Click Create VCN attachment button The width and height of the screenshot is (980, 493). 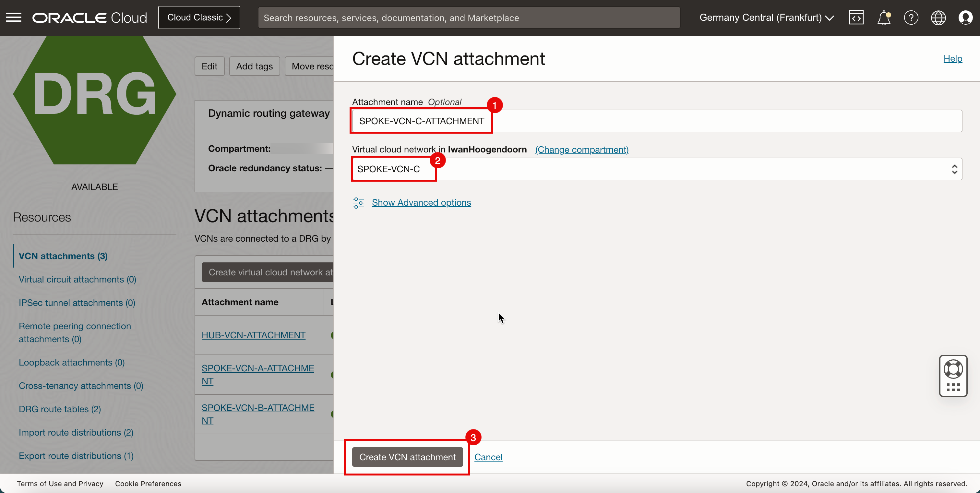[407, 457]
